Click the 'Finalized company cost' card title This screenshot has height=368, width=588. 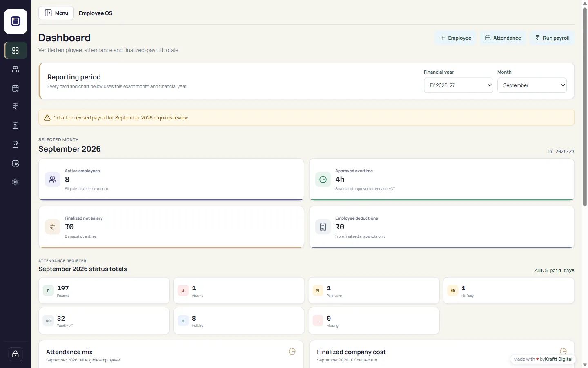click(351, 352)
